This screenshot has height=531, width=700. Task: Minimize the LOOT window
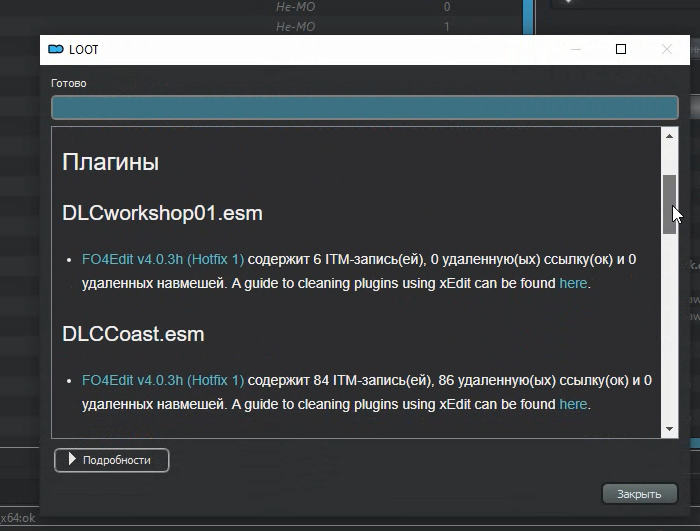pyautogui.click(x=575, y=49)
